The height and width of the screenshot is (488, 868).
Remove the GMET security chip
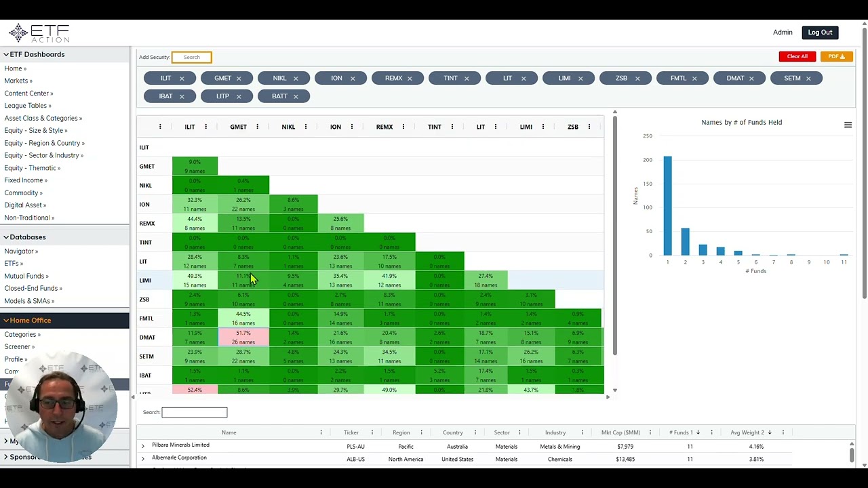click(239, 79)
